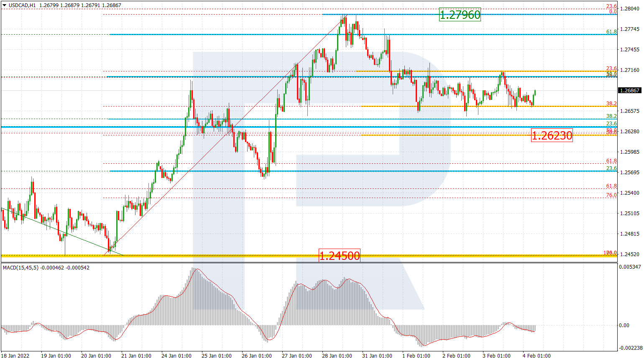644x361 pixels.
Task: Click the 1.26280 price axis value
Action: click(x=630, y=131)
